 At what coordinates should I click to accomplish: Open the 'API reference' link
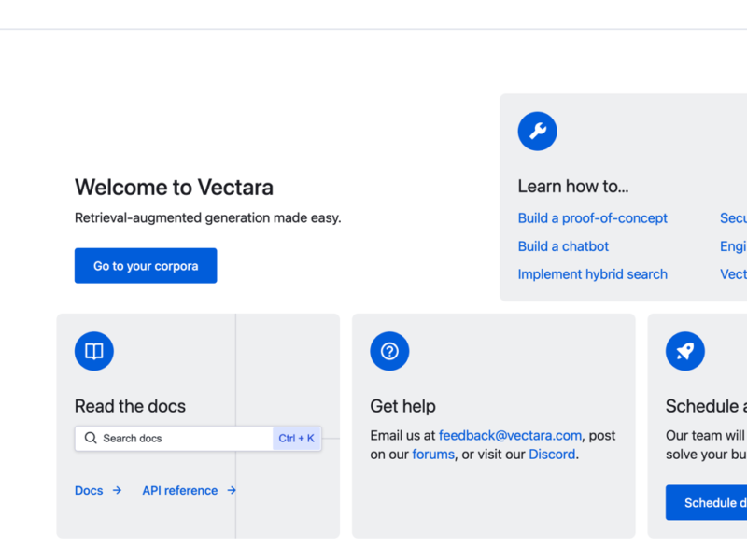click(x=180, y=490)
